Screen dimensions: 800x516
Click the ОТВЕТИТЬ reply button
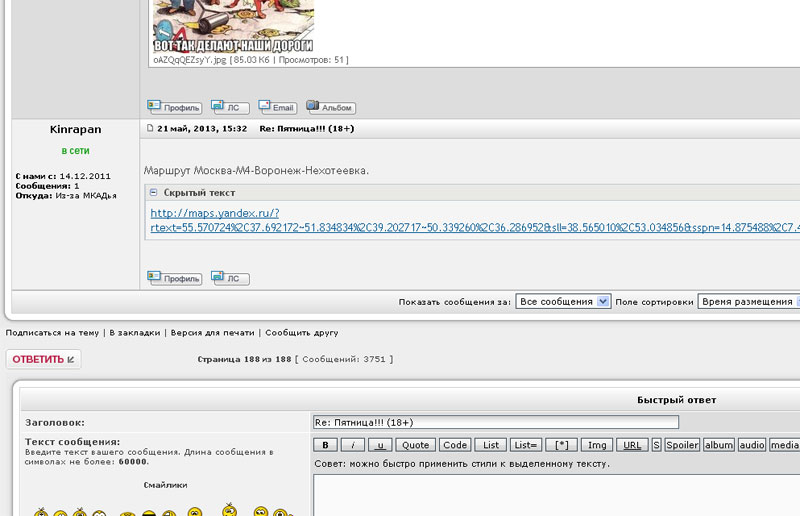(x=43, y=359)
